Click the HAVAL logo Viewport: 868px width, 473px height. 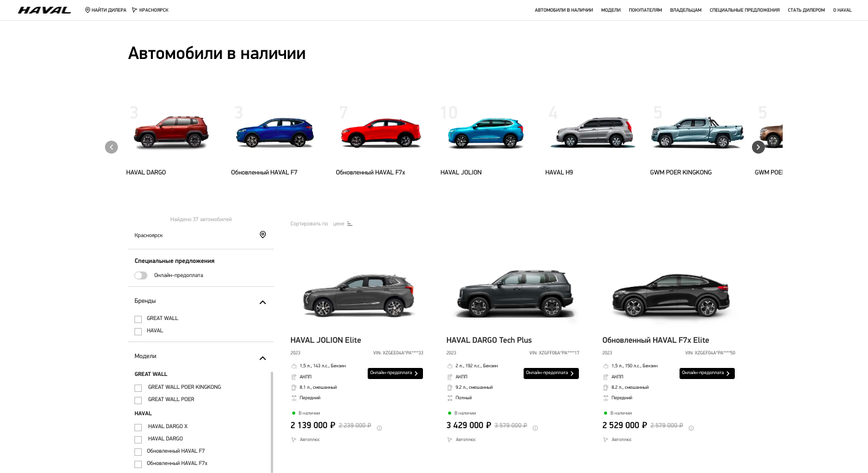coord(44,10)
